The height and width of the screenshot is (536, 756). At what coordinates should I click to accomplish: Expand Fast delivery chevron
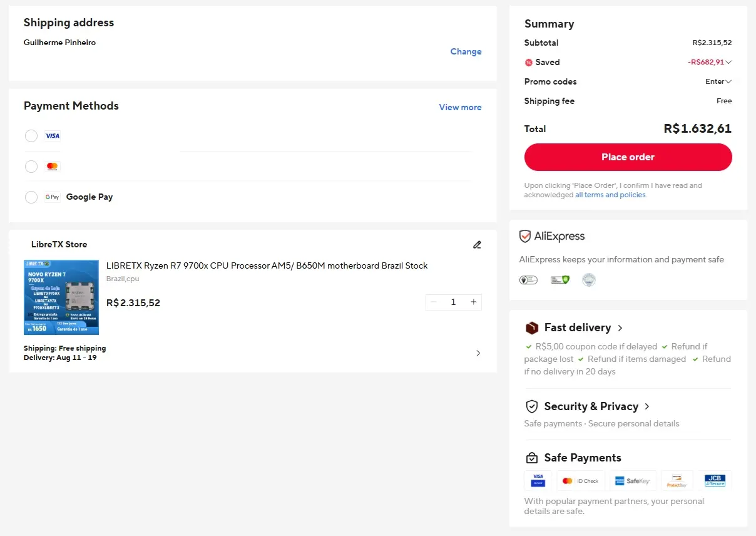(x=620, y=328)
